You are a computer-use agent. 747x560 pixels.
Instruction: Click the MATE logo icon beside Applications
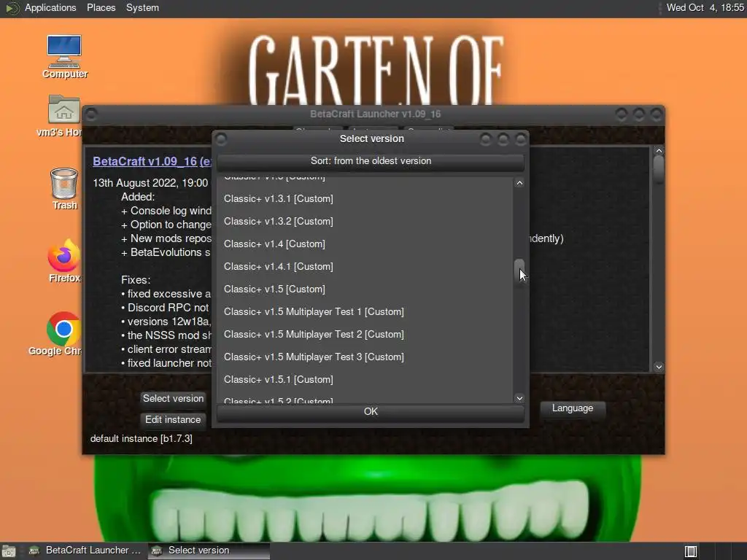point(11,8)
